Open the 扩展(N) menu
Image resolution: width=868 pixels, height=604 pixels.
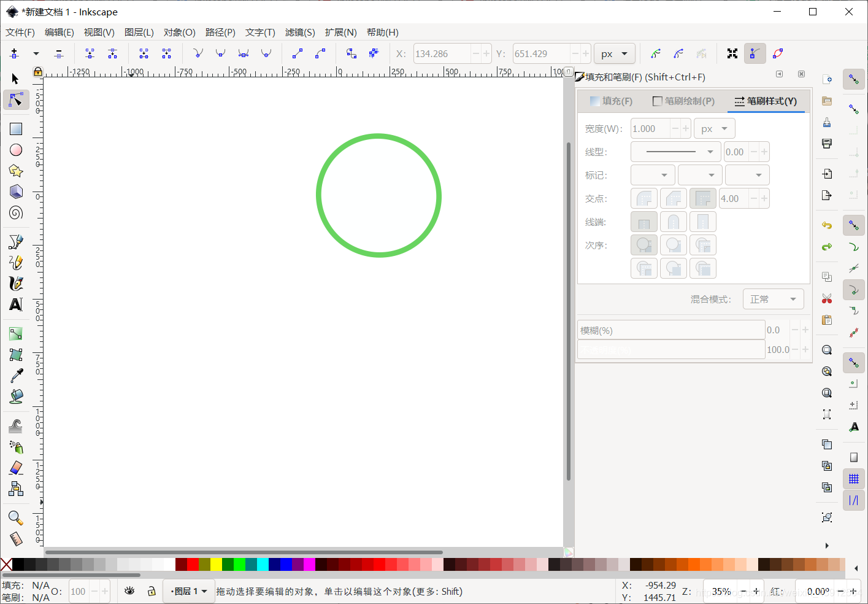coord(341,33)
